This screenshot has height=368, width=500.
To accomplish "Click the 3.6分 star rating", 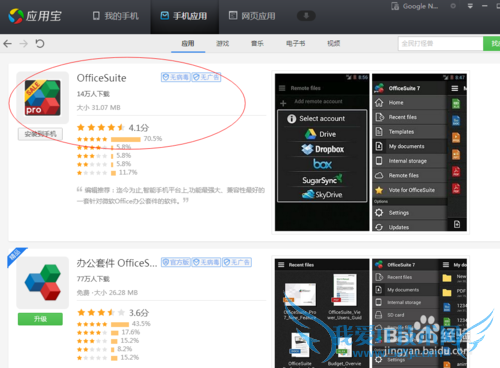I will (x=113, y=313).
